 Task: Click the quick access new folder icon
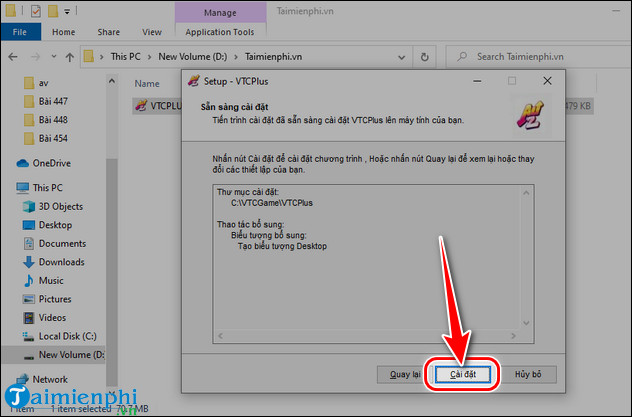pyautogui.click(x=53, y=11)
